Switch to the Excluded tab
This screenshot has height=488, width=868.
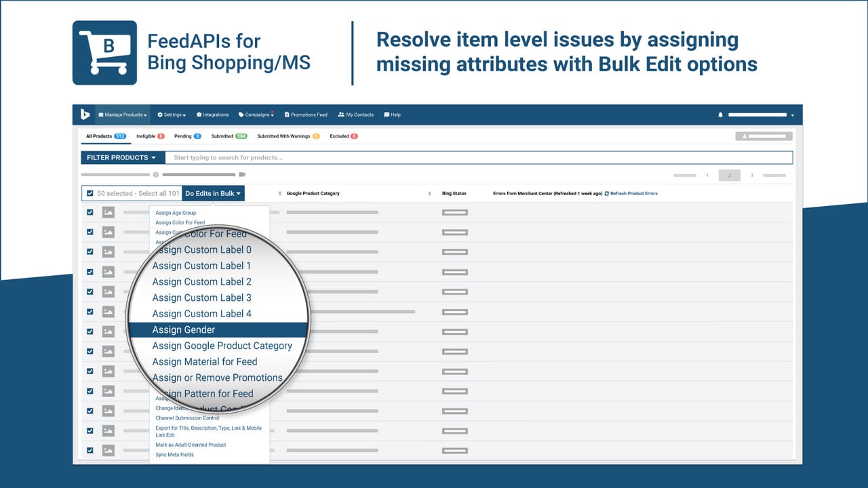point(344,136)
